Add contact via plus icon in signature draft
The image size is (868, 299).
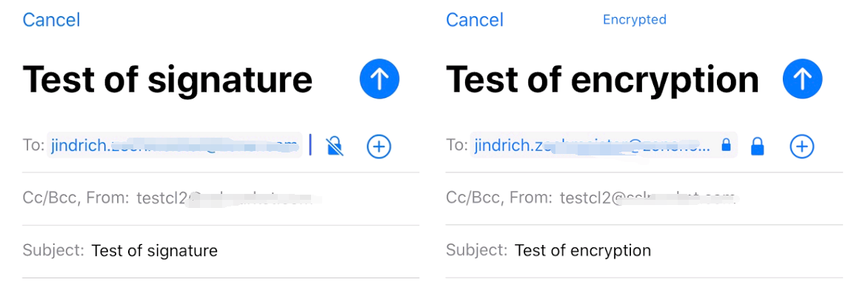[x=379, y=147]
